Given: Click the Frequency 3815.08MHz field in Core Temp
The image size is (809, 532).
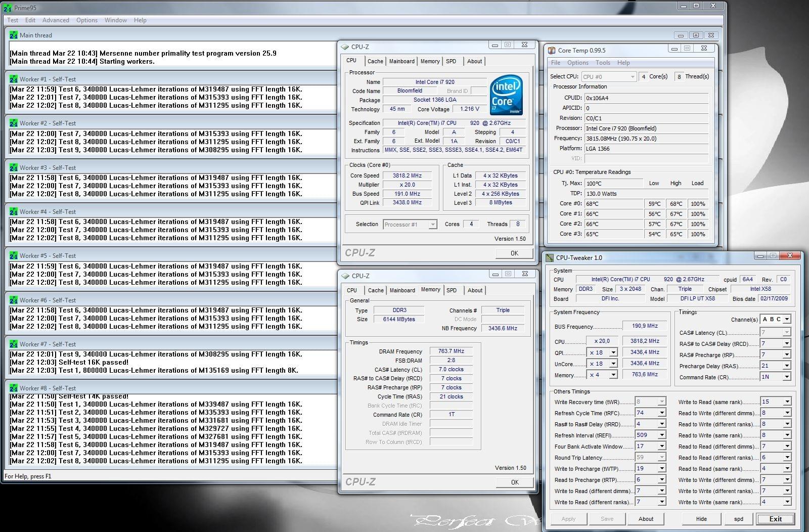Looking at the screenshot, I should pos(647,139).
